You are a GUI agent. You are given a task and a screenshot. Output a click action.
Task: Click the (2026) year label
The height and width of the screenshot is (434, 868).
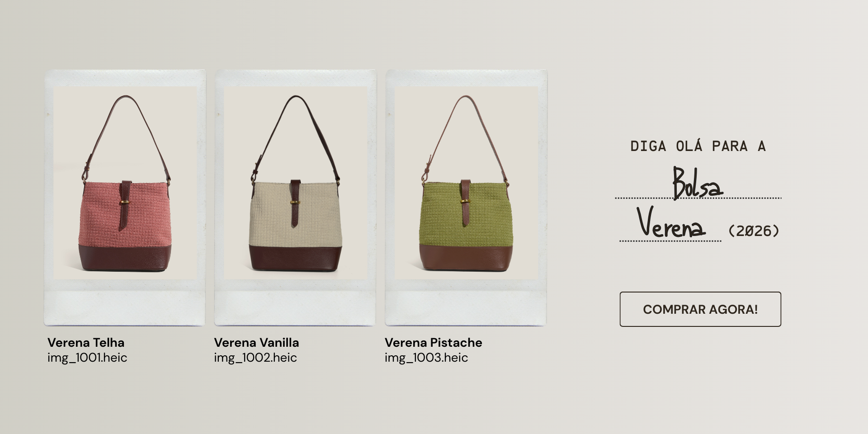[754, 231]
